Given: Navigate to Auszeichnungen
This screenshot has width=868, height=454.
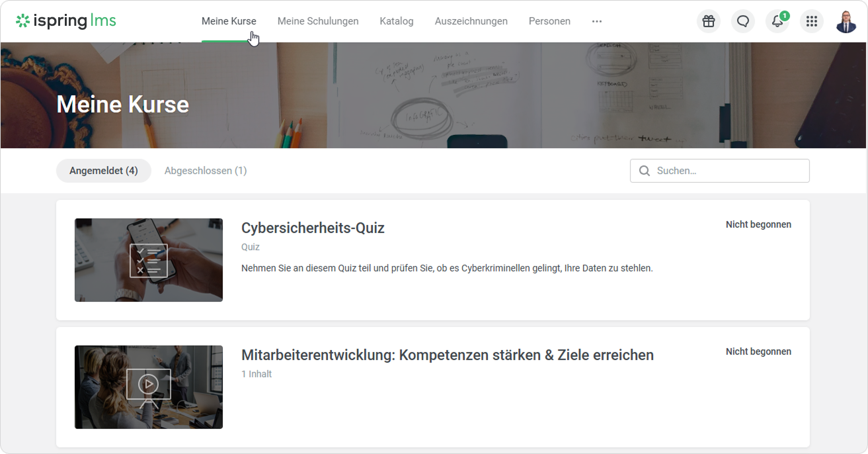Looking at the screenshot, I should tap(471, 21).
